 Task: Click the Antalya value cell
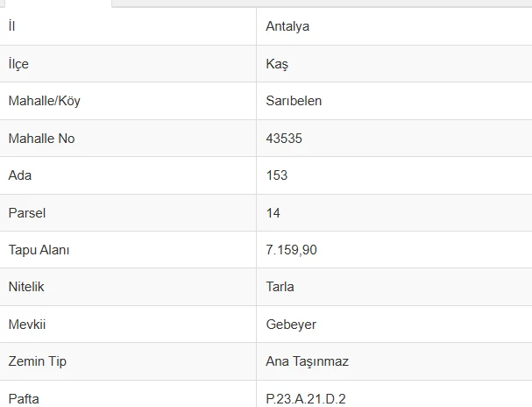287,26
